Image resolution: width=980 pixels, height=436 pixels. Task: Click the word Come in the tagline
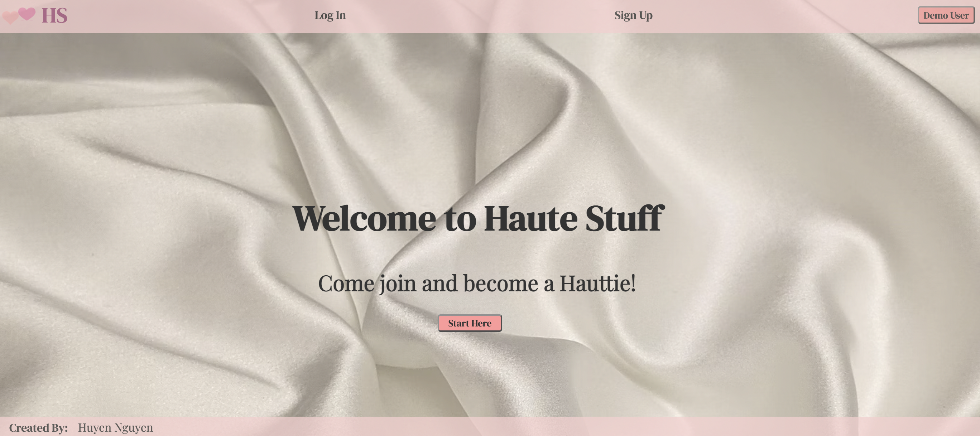pyautogui.click(x=346, y=284)
